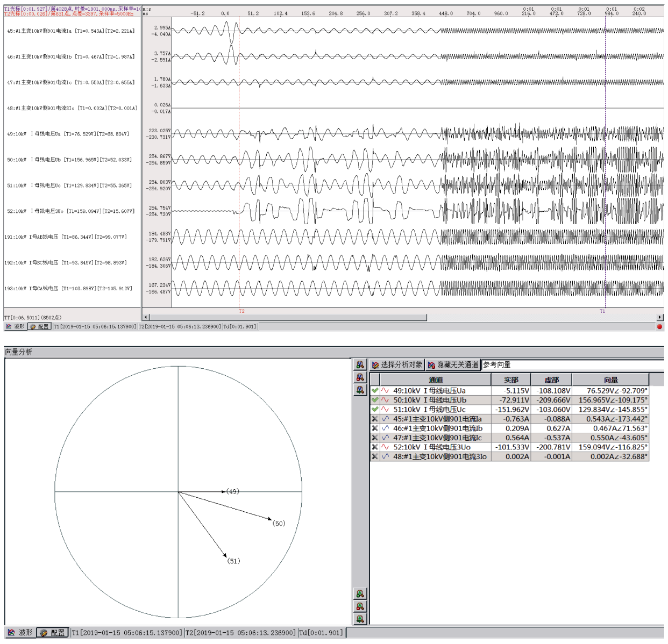Click the 通道 column header
668x644 pixels.
pos(436,380)
